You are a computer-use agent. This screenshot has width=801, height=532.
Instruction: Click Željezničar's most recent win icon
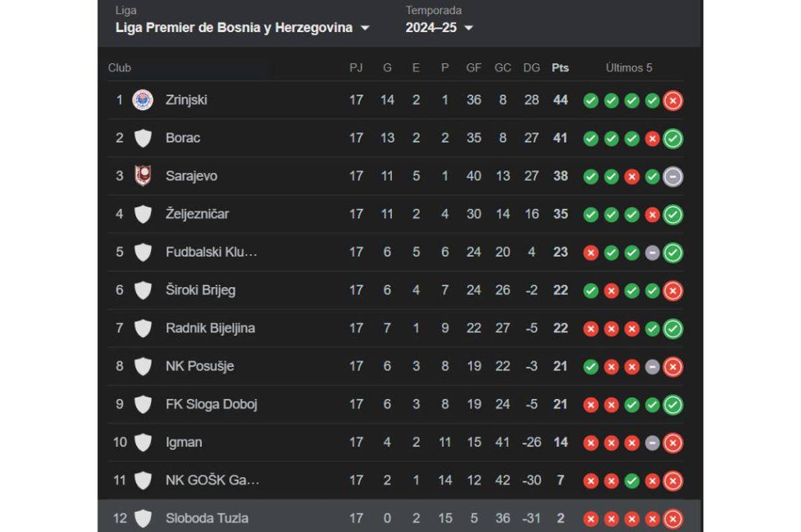(673, 215)
